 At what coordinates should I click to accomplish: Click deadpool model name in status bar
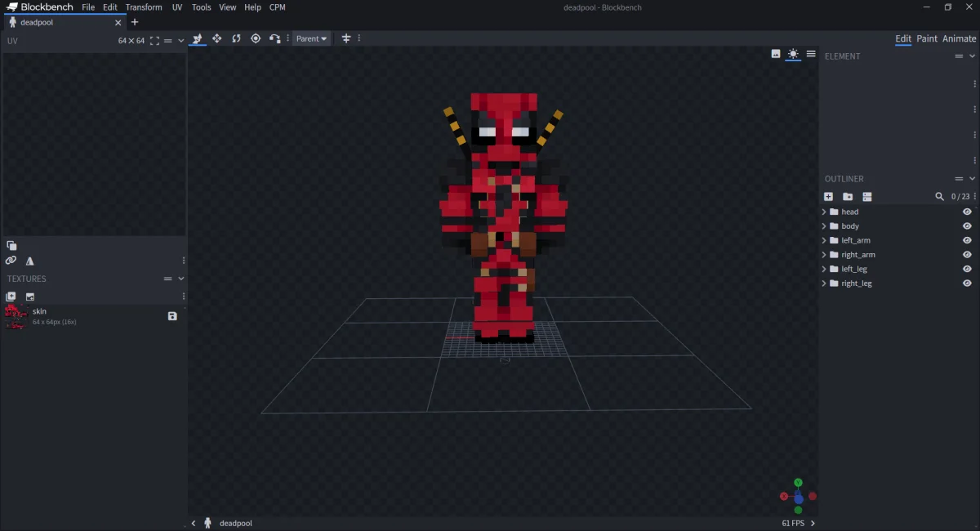tap(236, 523)
